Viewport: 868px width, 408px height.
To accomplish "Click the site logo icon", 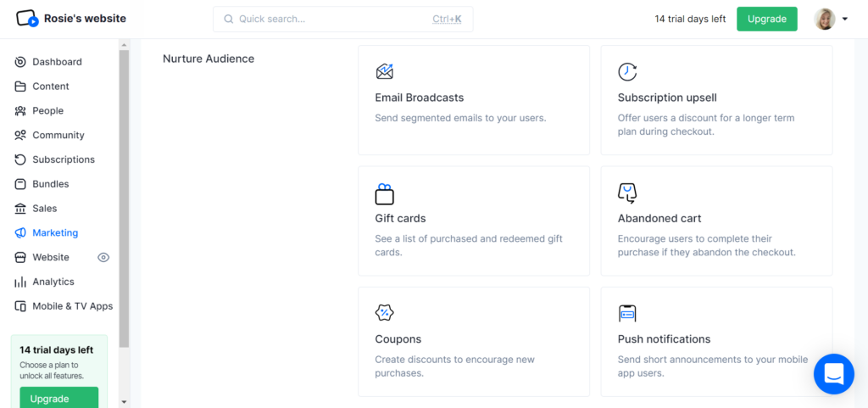I will click(x=27, y=18).
